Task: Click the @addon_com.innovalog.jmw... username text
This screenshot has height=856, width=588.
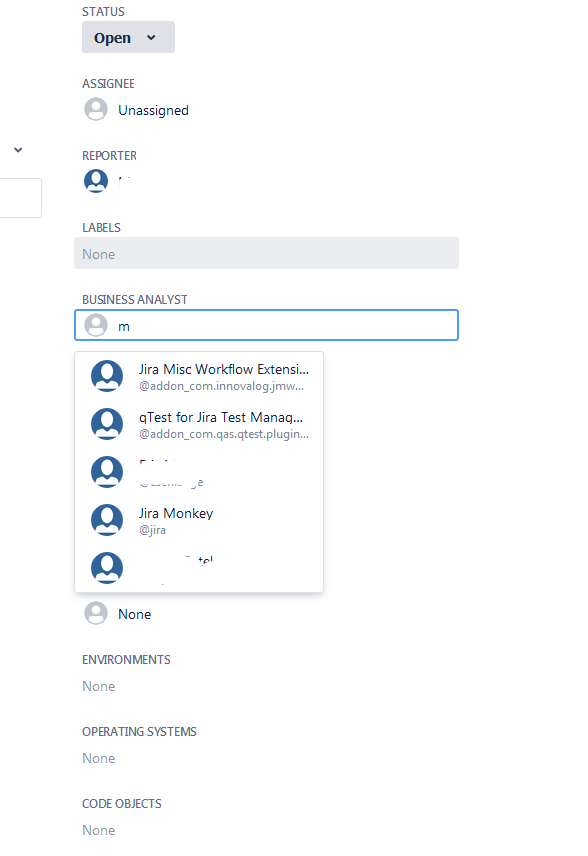Action: coord(221,386)
